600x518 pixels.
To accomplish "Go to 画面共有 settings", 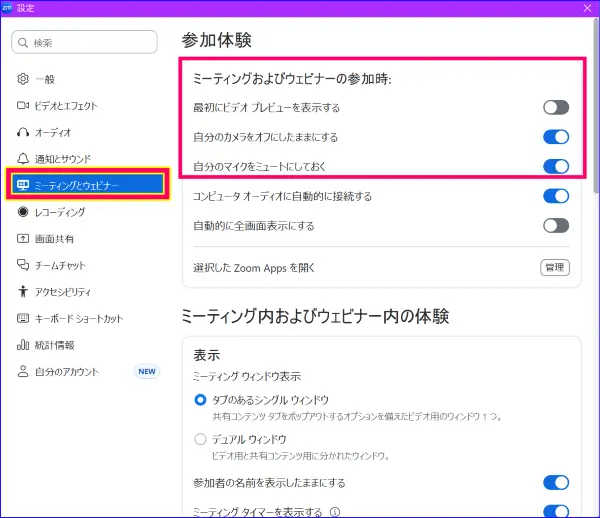I will (86, 238).
